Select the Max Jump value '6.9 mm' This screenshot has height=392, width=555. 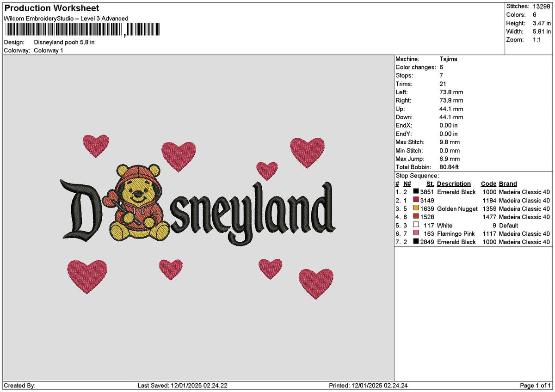pos(450,159)
